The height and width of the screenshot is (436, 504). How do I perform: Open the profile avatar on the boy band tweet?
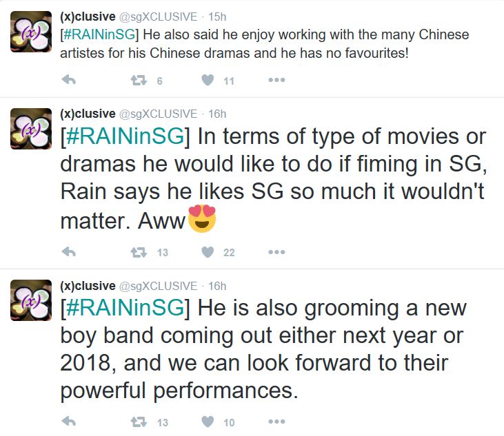[31, 300]
